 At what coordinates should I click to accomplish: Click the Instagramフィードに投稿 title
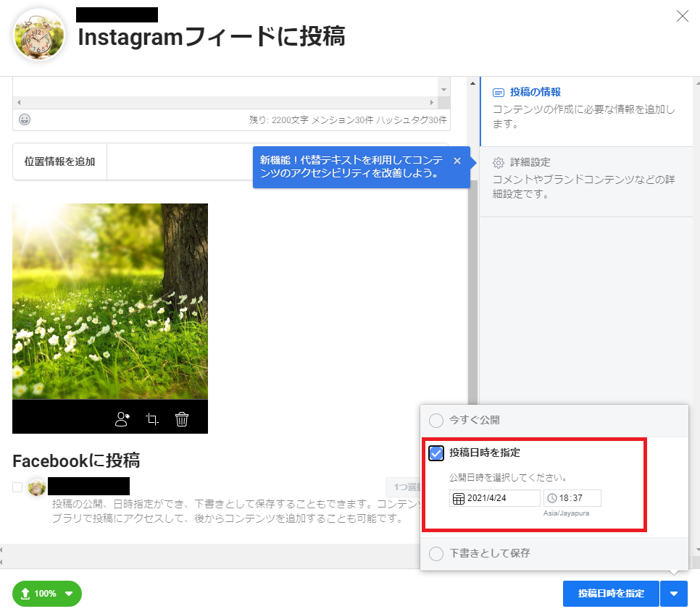[x=212, y=37]
